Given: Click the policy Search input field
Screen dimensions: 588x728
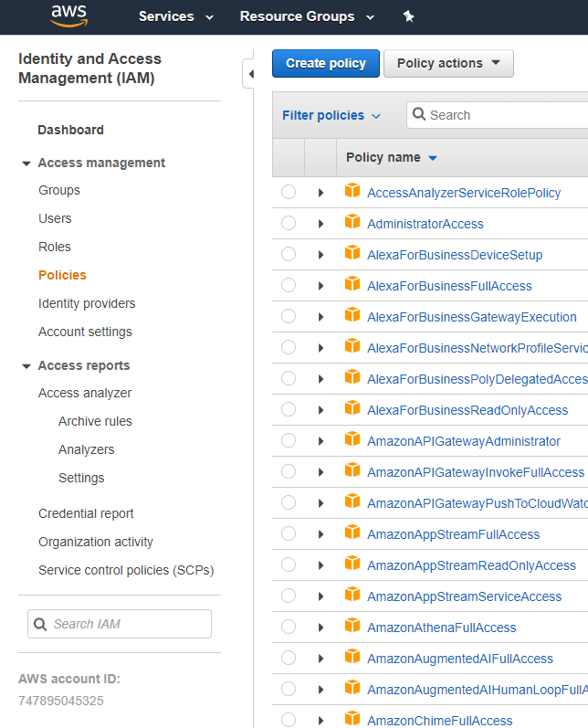Looking at the screenshot, I should [502, 115].
